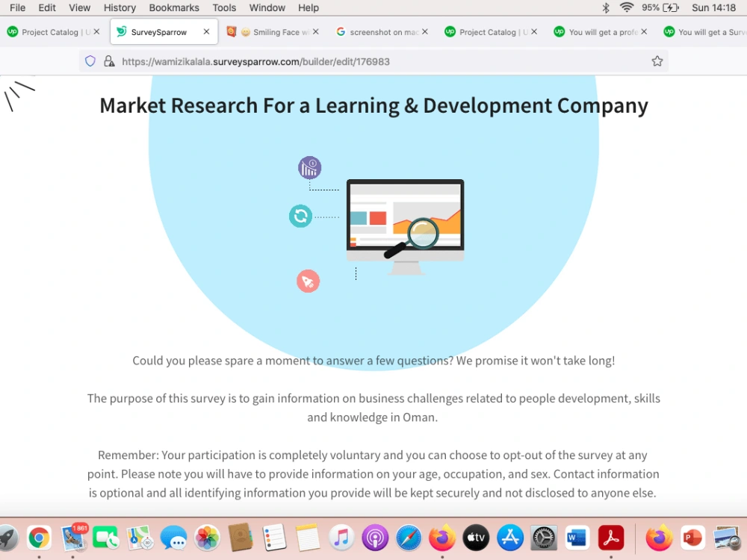The image size is (747, 560).
Task: Click the tracking protection shield icon
Action: click(x=90, y=61)
